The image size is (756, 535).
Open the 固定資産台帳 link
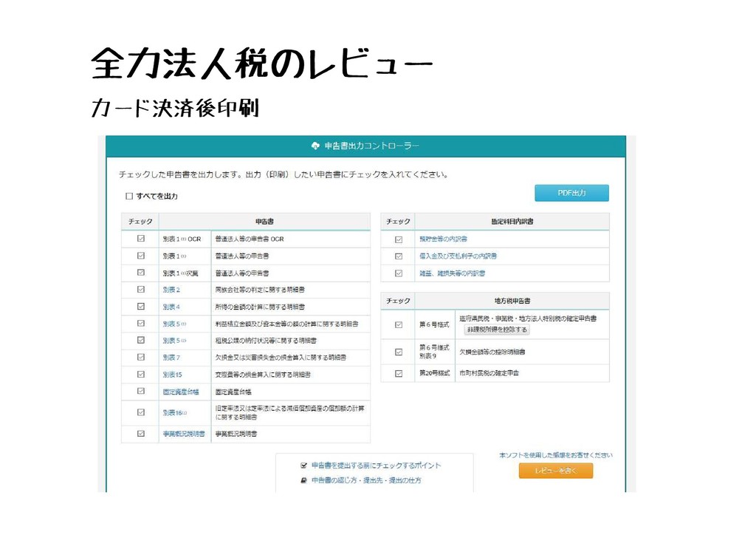click(x=181, y=392)
